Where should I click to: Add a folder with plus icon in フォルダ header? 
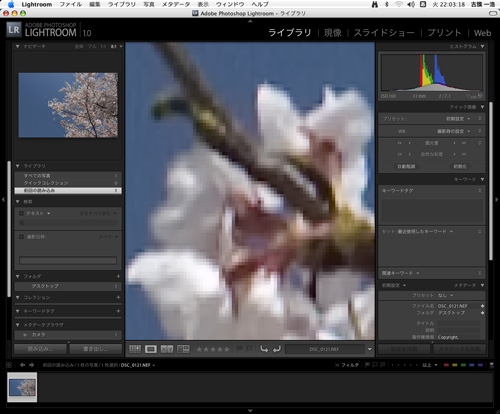[118, 276]
